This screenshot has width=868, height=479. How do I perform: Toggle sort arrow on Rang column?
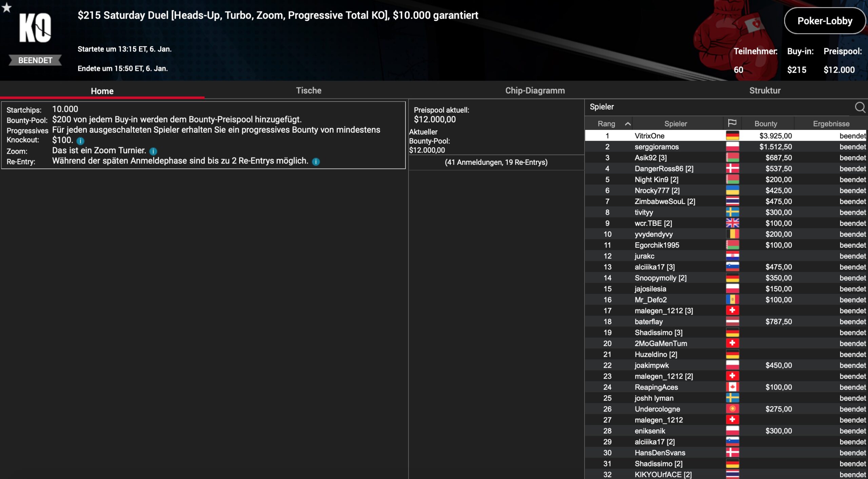[628, 124]
